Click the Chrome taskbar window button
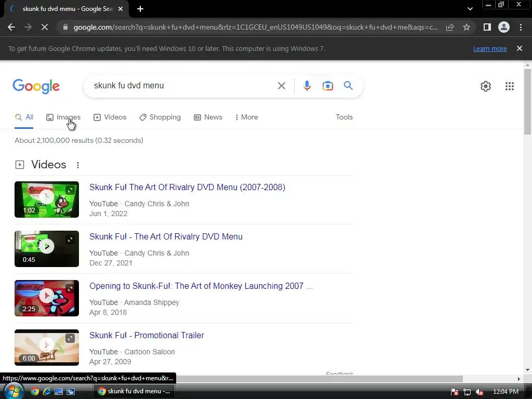Image resolution: width=532 pixels, height=399 pixels. point(135,391)
